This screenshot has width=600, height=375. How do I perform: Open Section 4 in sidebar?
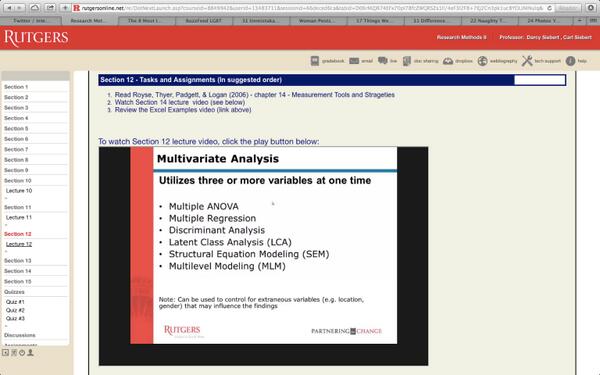point(16,118)
